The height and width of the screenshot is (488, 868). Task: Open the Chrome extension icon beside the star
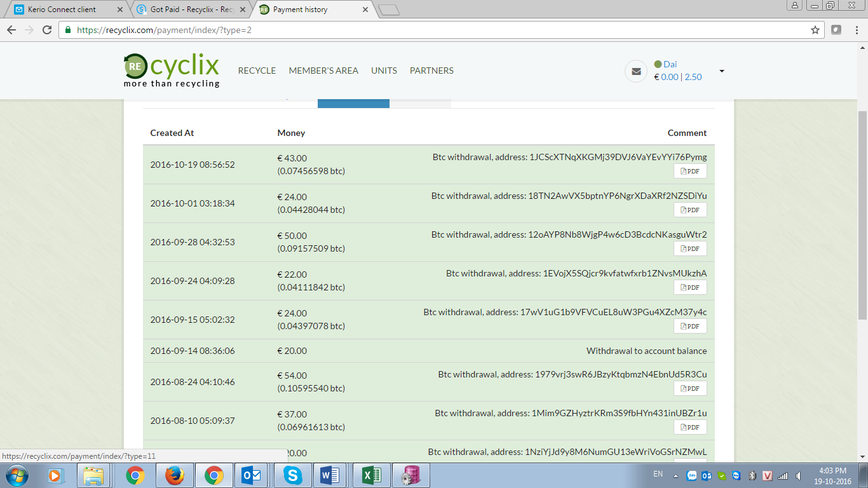point(836,30)
